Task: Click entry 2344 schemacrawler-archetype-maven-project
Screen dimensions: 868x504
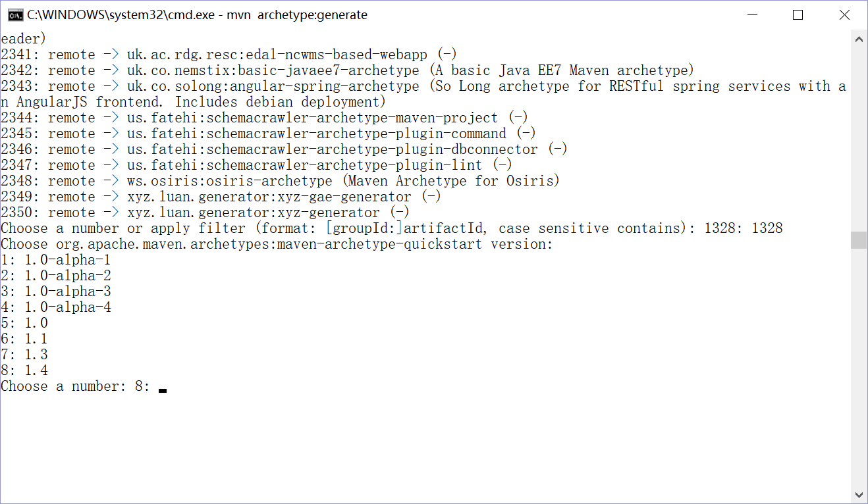Action: [x=264, y=118]
